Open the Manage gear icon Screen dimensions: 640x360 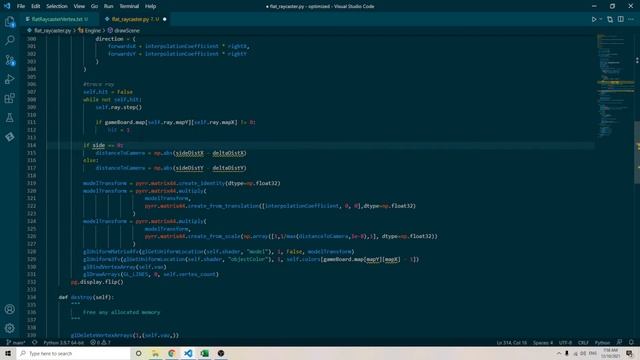(9, 328)
